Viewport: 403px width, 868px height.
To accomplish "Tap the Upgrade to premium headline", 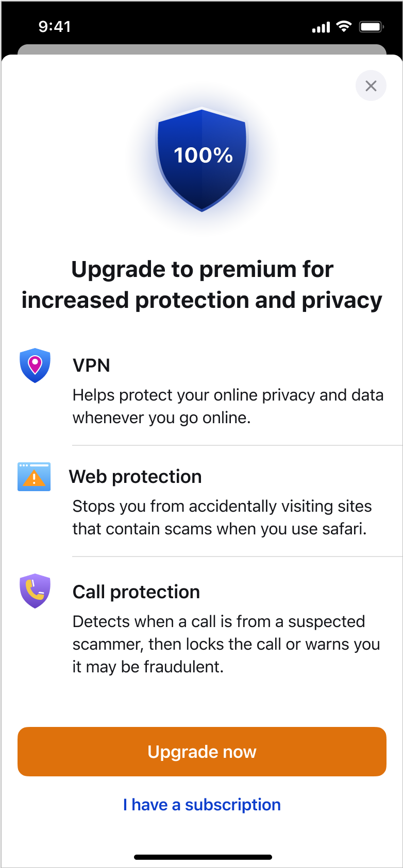I will pyautogui.click(x=202, y=285).
